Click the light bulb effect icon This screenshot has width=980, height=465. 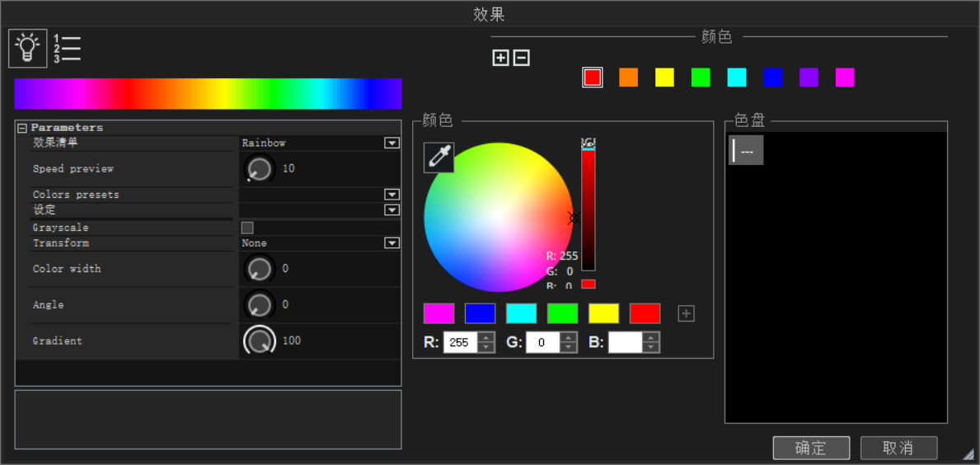tap(27, 48)
